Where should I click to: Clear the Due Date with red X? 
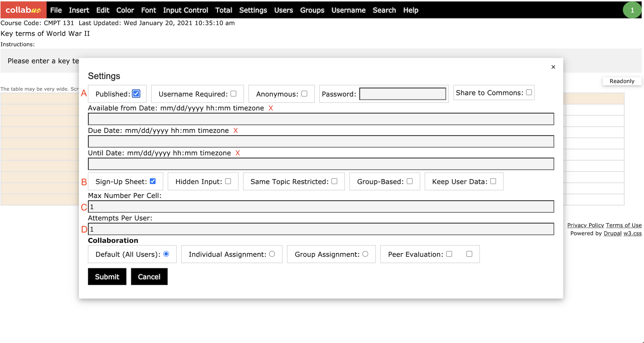click(x=235, y=131)
